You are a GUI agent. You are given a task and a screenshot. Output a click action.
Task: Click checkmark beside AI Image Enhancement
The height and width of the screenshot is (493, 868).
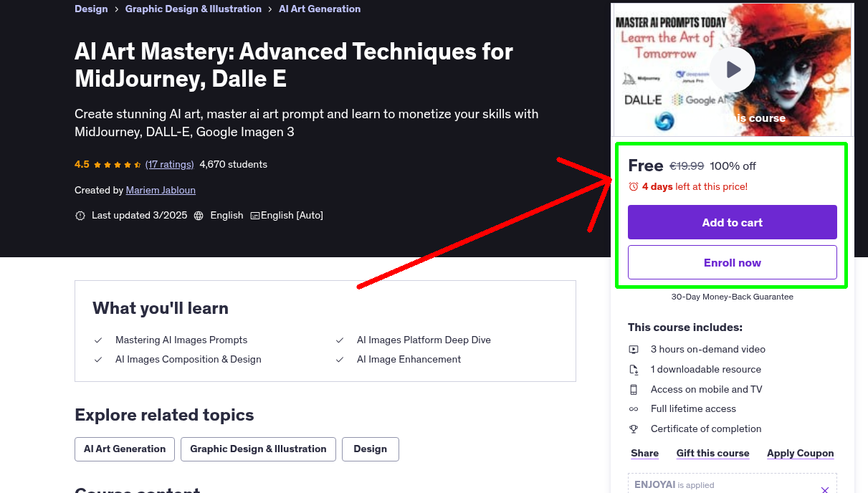pyautogui.click(x=340, y=360)
